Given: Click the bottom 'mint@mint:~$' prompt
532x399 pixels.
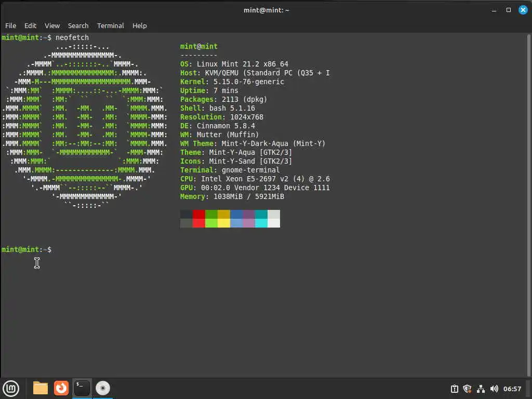Looking at the screenshot, I should 26,250.
